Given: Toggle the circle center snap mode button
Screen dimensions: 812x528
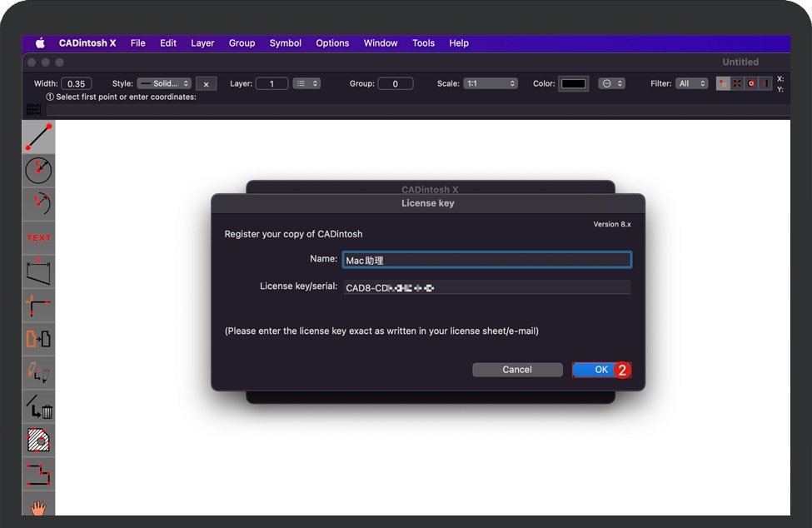Looking at the screenshot, I should [751, 83].
